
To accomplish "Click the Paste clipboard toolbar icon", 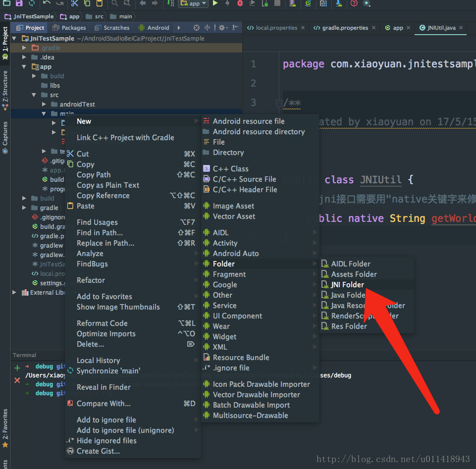I will pyautogui.click(x=99, y=3).
